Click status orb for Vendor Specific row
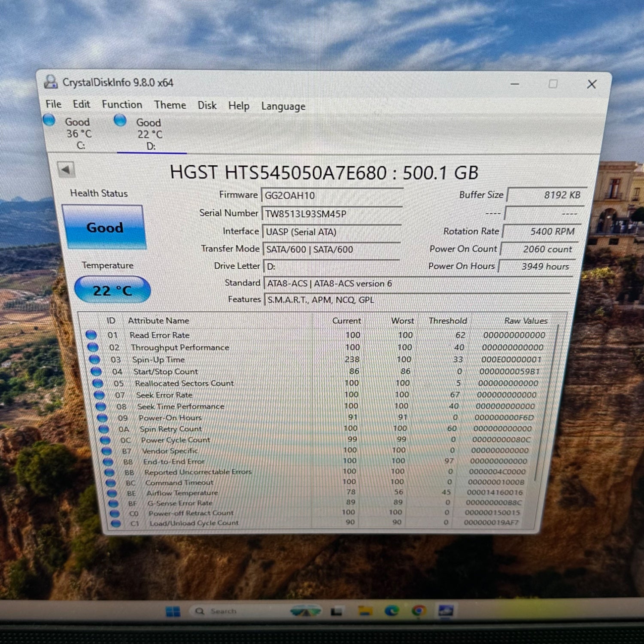Image resolution: width=644 pixels, height=644 pixels. 107,451
